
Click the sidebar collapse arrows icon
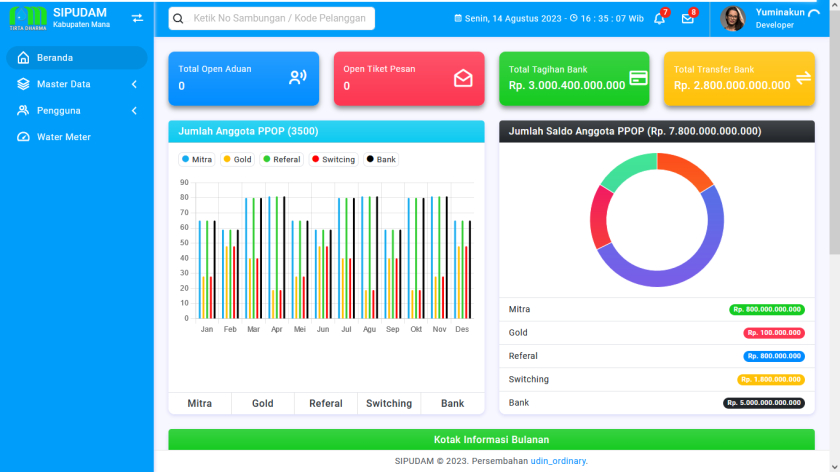tap(138, 18)
